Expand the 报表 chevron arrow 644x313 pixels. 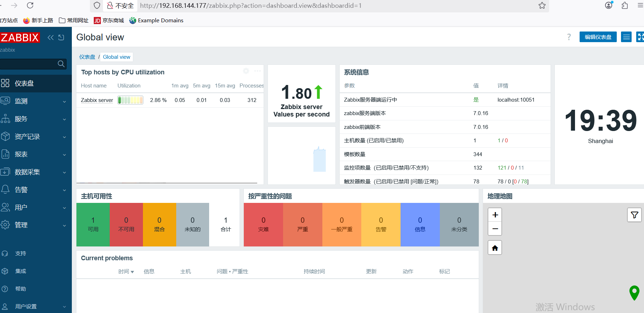(x=64, y=155)
